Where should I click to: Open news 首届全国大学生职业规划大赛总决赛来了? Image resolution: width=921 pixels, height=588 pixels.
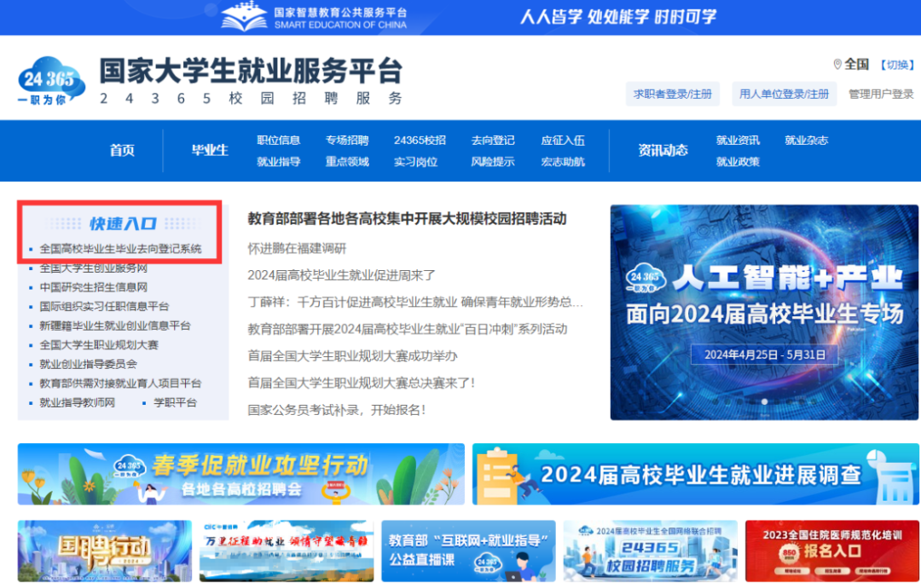(x=361, y=383)
